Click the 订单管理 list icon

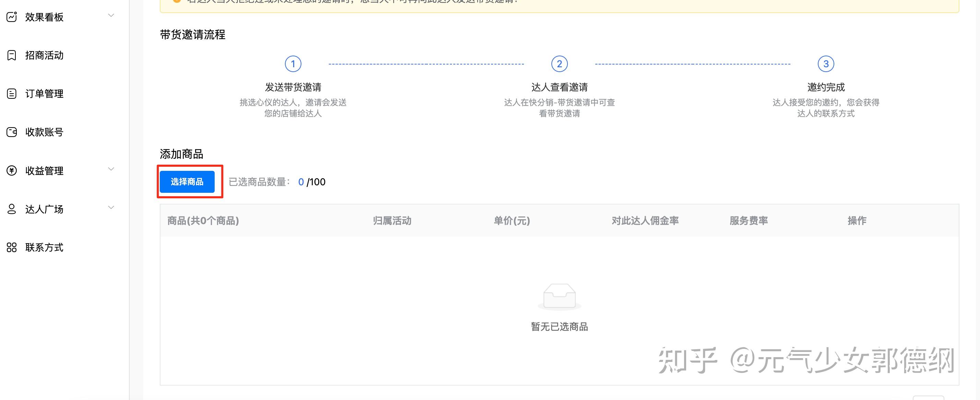(12, 94)
